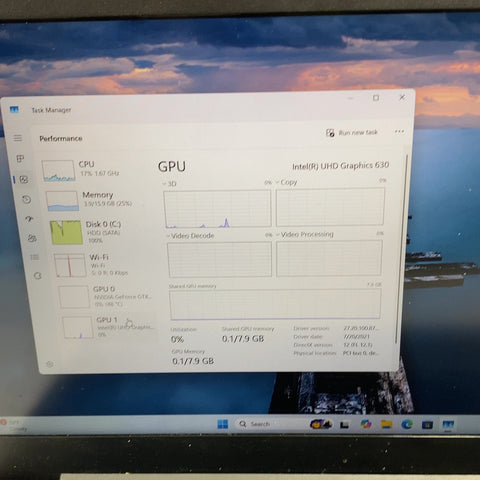Viewport: 480px width, 480px height.
Task: Select the GPU 1 Intel entry
Action: click(108, 327)
